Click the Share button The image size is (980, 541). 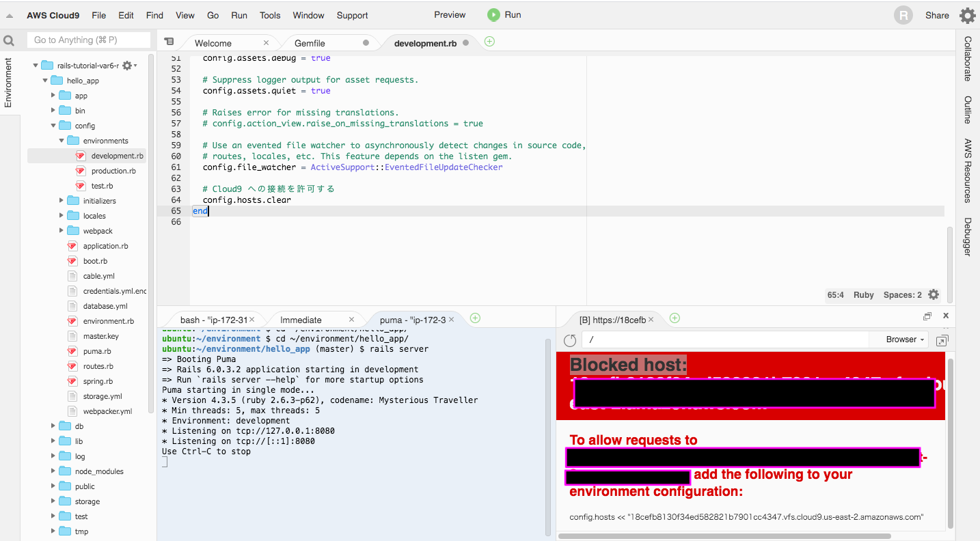937,15
